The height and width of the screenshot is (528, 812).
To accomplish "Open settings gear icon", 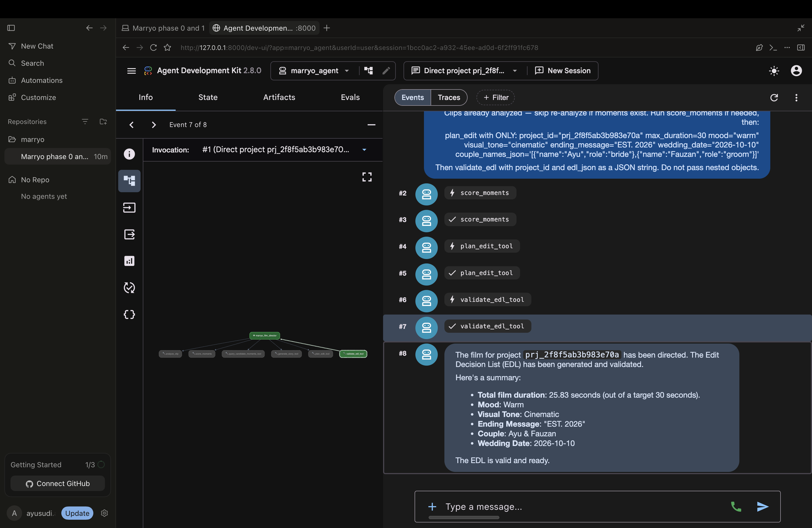I will pyautogui.click(x=104, y=513).
